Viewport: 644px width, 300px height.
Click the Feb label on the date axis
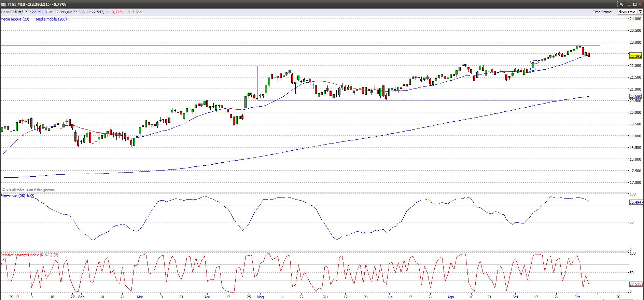coord(81,297)
